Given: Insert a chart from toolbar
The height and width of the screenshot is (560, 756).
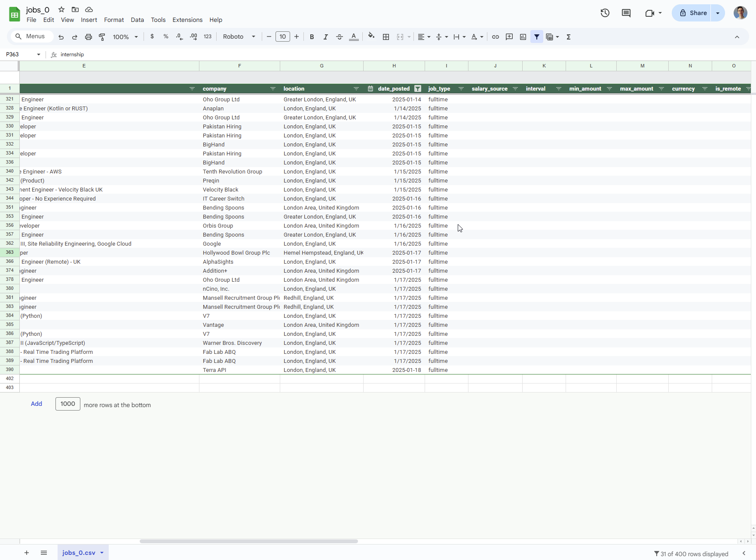Looking at the screenshot, I should tap(523, 37).
